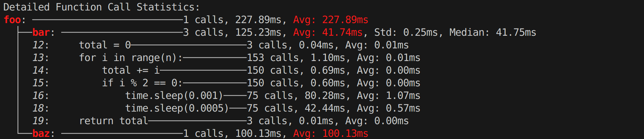Select the 'Avg: 0.57ms' value
Screen dimensions: 644x139
[x=389, y=108]
